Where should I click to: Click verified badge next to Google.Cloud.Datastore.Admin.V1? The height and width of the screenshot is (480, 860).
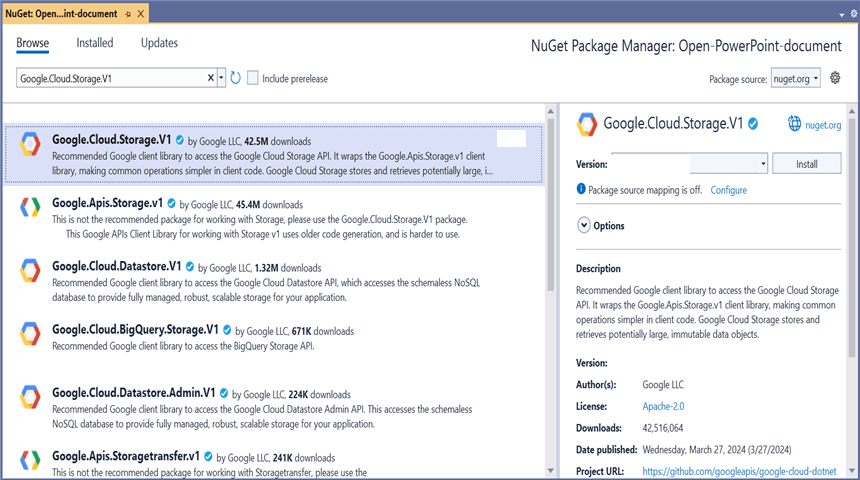(224, 393)
